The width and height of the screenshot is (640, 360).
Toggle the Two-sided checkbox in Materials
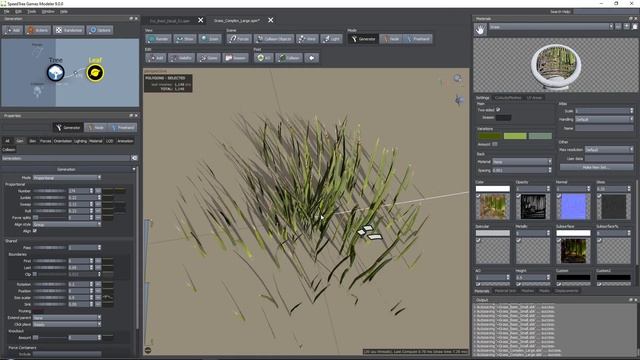(498, 110)
